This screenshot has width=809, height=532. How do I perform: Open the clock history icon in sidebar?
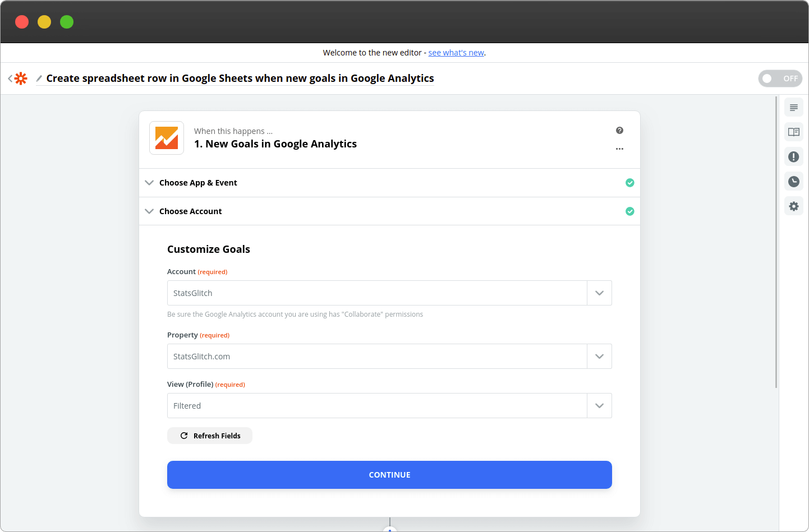[x=794, y=182]
